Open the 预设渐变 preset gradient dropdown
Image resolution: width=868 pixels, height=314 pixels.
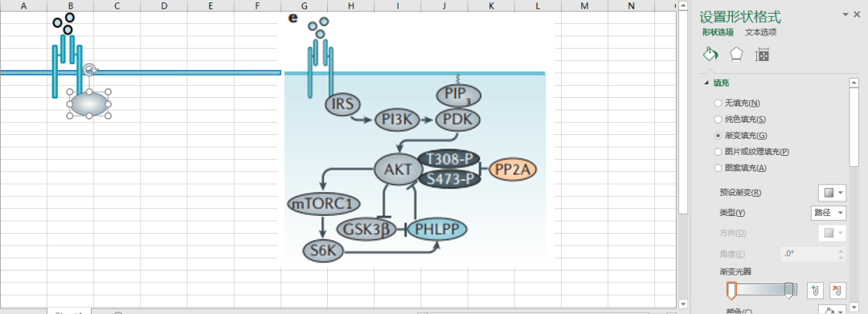pyautogui.click(x=832, y=193)
